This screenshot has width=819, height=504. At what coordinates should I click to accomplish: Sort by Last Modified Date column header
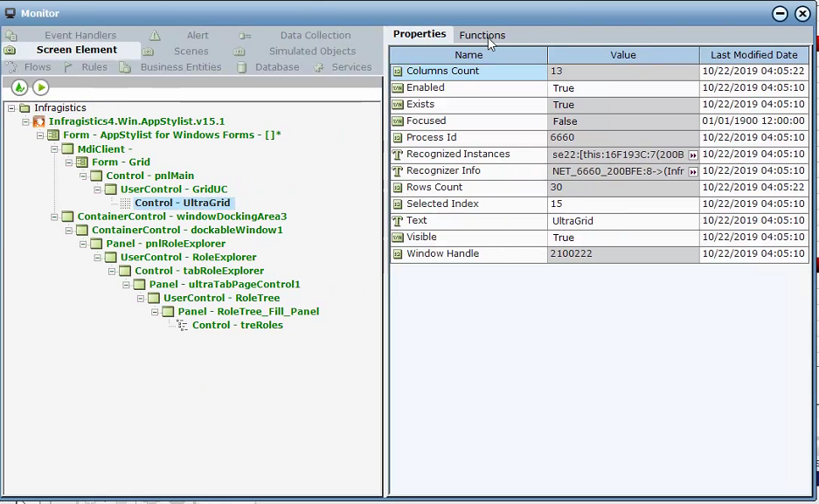pyautogui.click(x=753, y=55)
